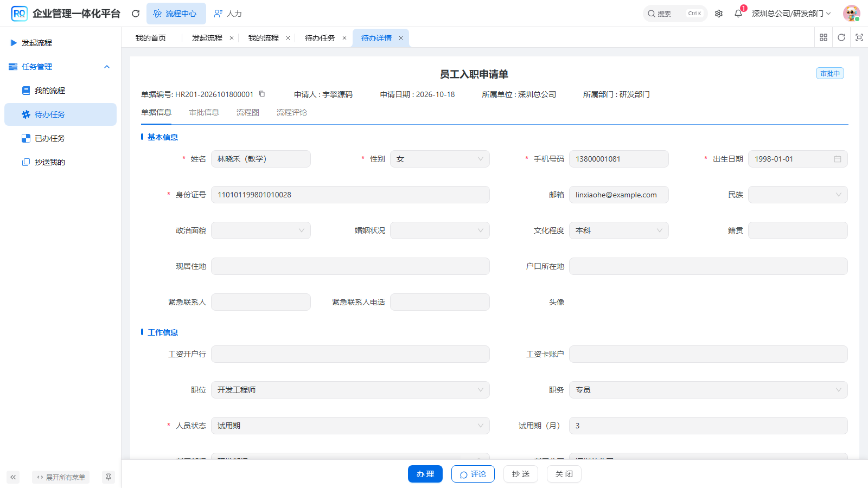This screenshot has width=868, height=488.
Task: Open 我的流程 in sidebar
Action: (x=60, y=91)
